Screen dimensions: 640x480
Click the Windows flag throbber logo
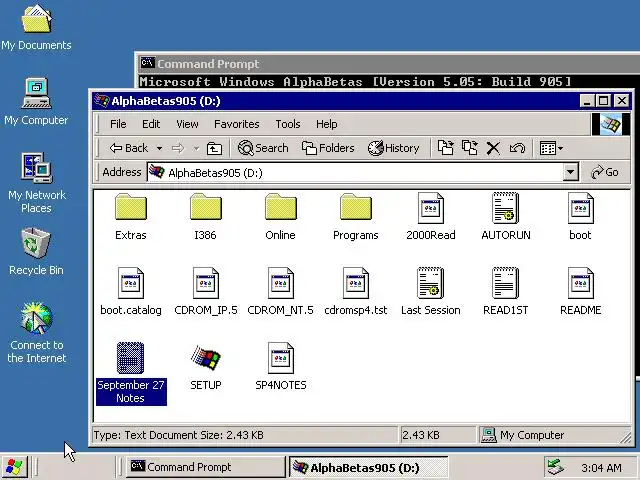[611, 124]
